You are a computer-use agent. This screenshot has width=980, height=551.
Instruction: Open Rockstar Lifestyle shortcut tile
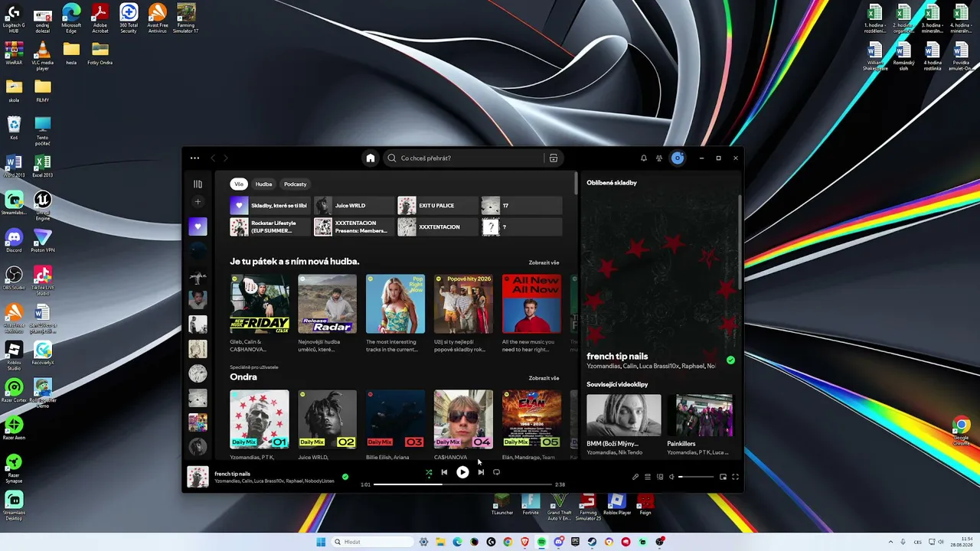point(270,227)
